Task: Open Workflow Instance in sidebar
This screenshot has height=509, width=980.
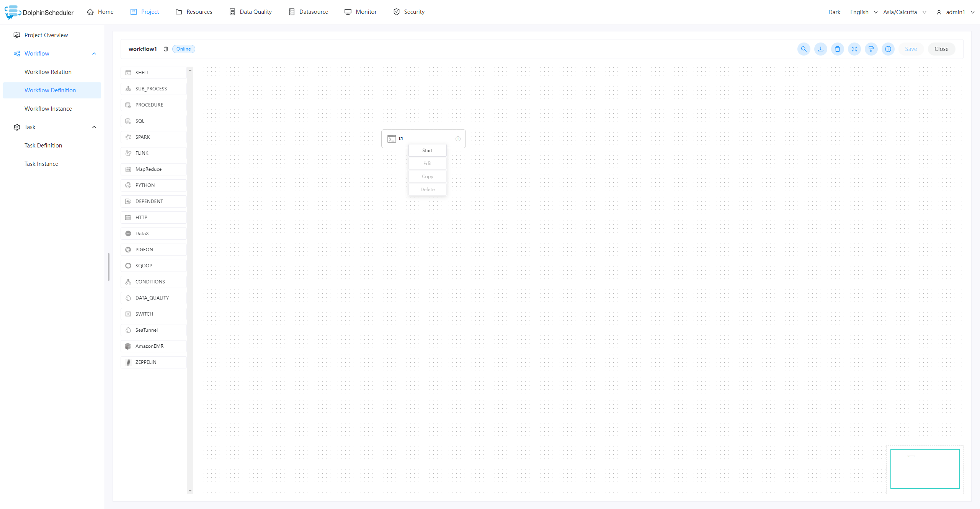Action: [48, 109]
